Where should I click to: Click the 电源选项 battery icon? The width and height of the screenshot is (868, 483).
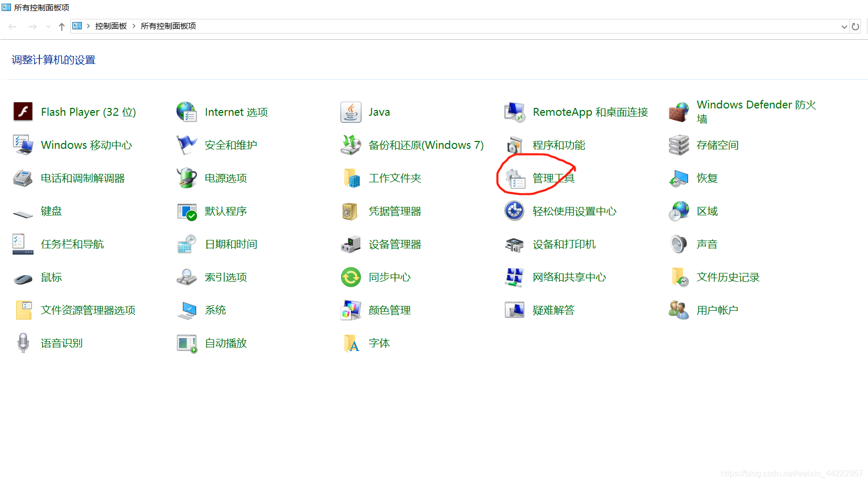coord(186,178)
